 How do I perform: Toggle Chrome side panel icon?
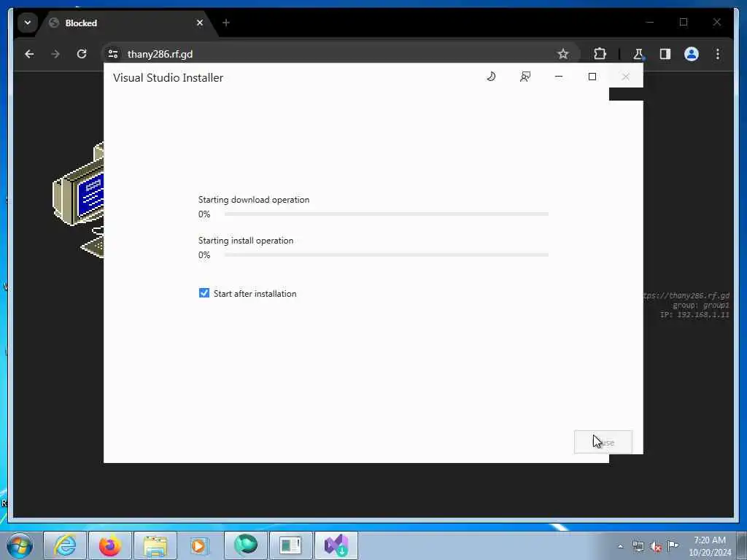tap(665, 54)
